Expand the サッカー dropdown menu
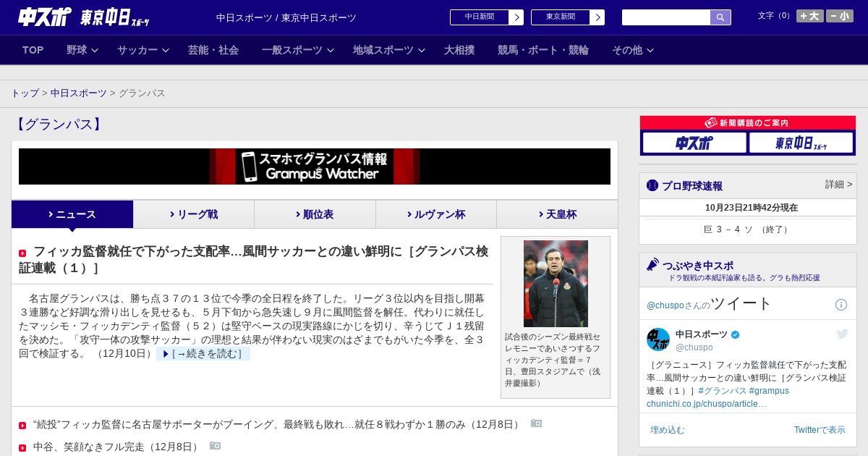Image resolution: width=868 pixels, height=456 pixels. 143,50
